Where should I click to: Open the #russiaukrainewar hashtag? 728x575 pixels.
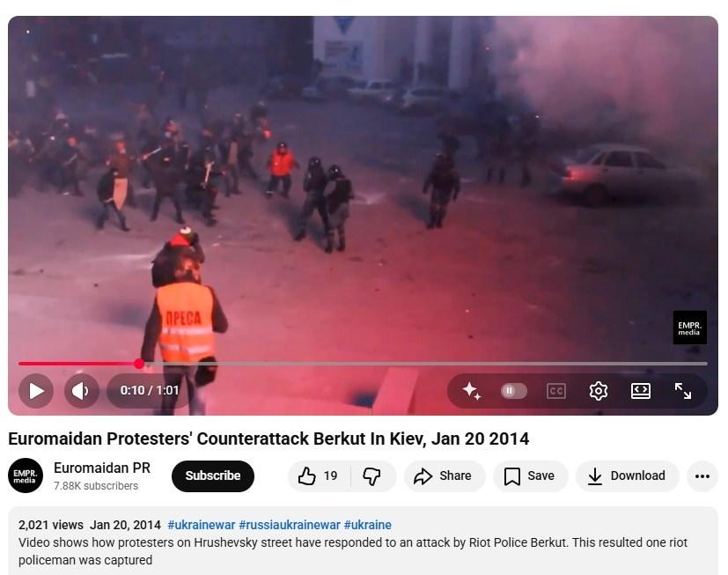tap(290, 525)
